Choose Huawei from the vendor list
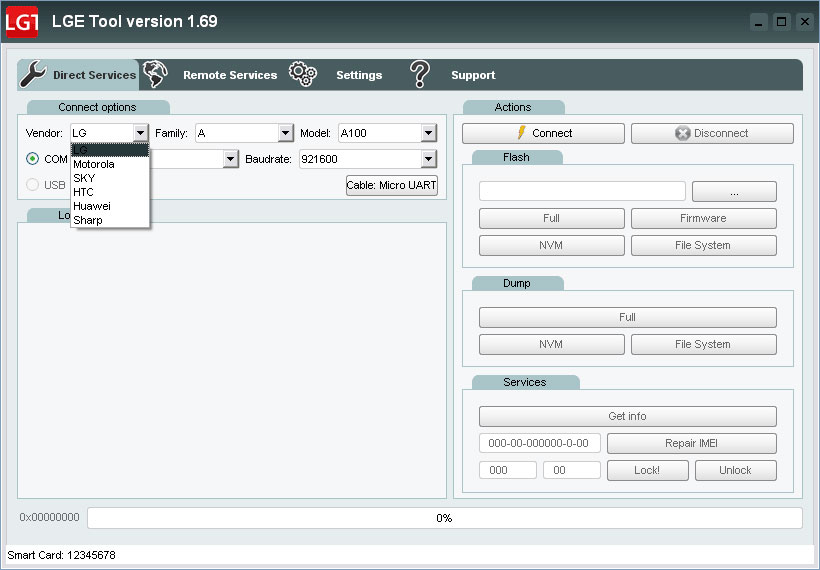820x570 pixels. point(110,206)
